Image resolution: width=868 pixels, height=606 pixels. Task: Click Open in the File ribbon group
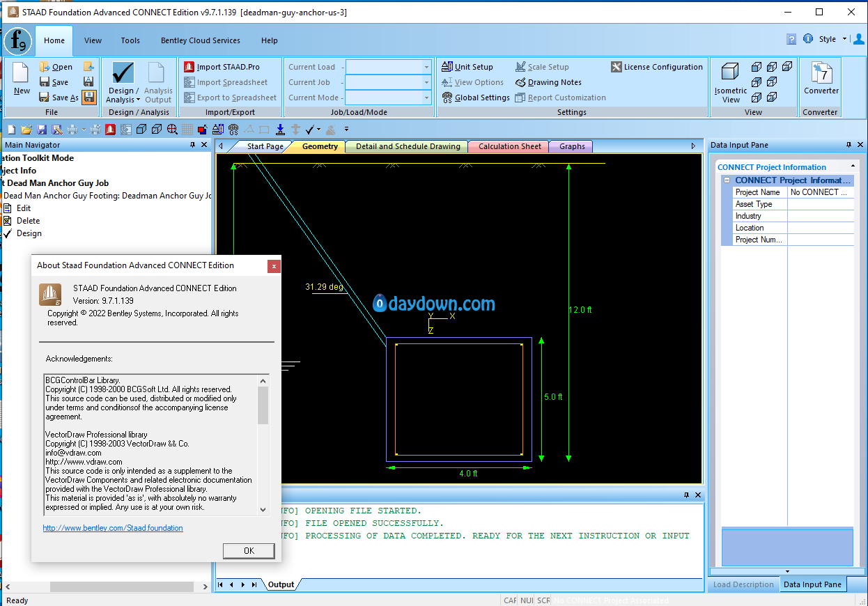56,67
